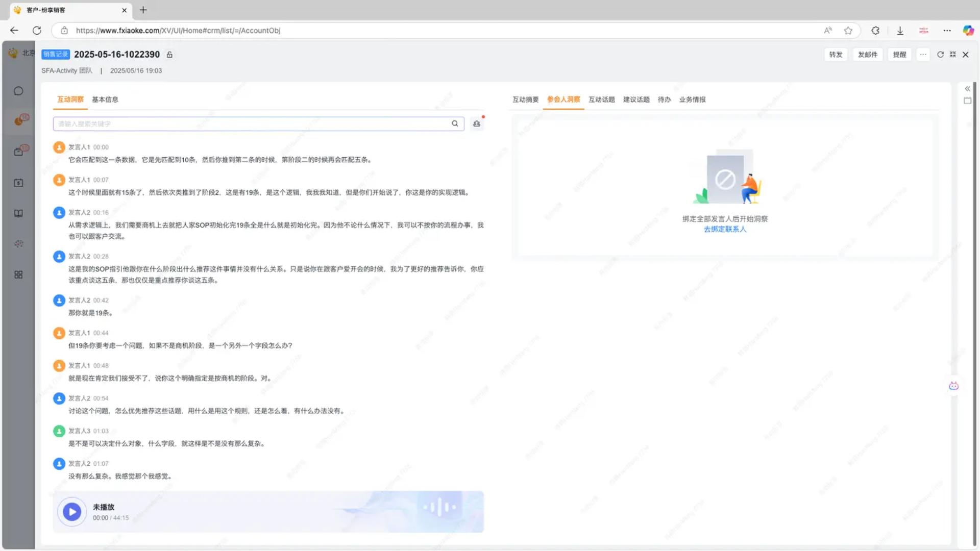This screenshot has height=551, width=980.
Task: Refresh the record detail panel
Action: [x=940, y=55]
